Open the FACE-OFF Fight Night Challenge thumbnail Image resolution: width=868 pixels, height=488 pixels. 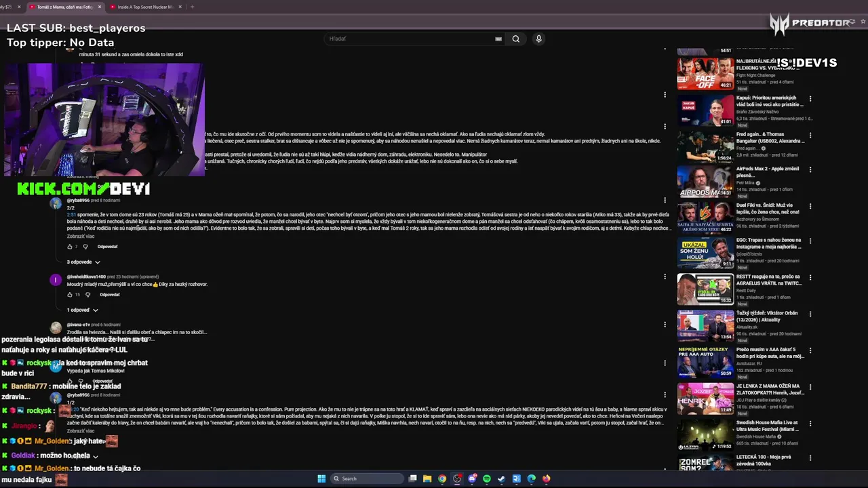(705, 73)
